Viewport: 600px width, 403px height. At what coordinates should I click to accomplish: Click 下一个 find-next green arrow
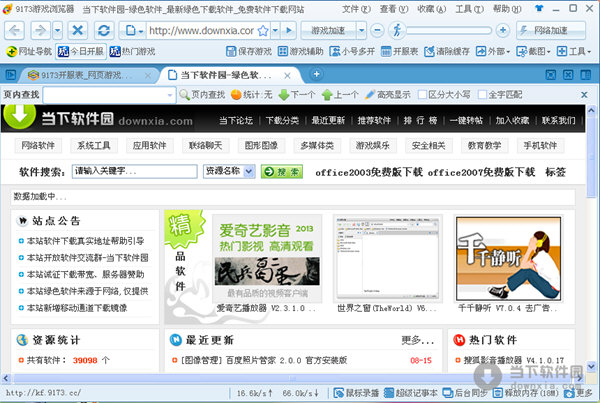point(296,95)
